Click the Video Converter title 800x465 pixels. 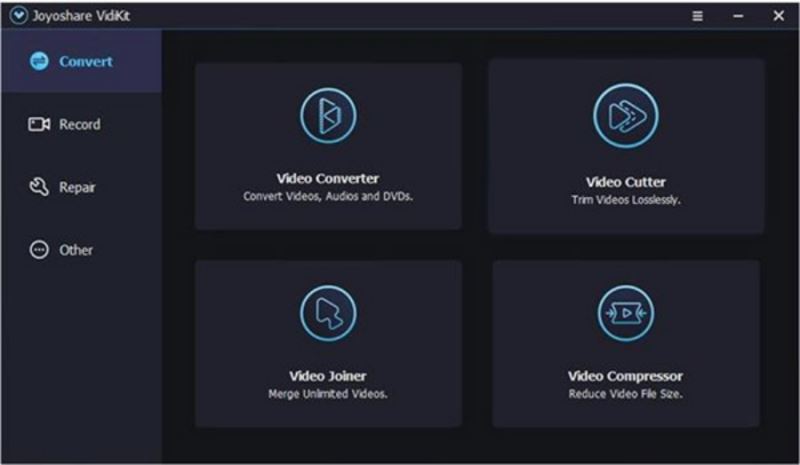[x=328, y=179]
